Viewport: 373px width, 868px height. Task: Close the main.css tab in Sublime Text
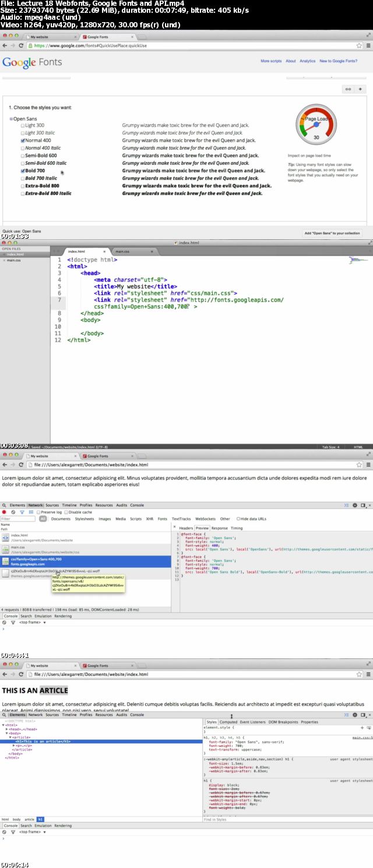[x=153, y=251]
